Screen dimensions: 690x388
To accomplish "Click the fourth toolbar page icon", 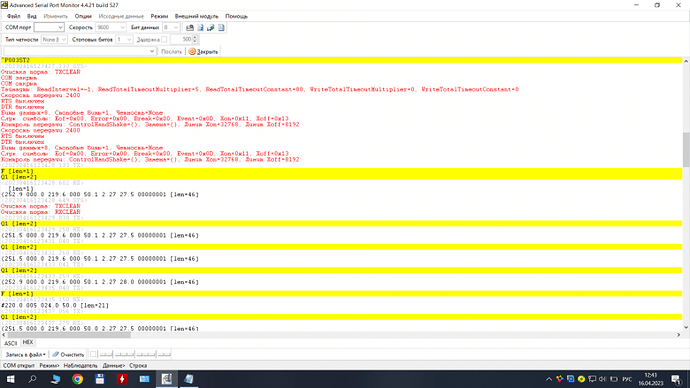I will coord(221,27).
